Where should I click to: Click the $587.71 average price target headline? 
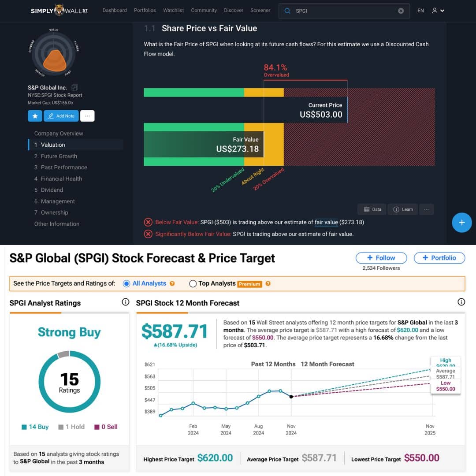(x=175, y=331)
